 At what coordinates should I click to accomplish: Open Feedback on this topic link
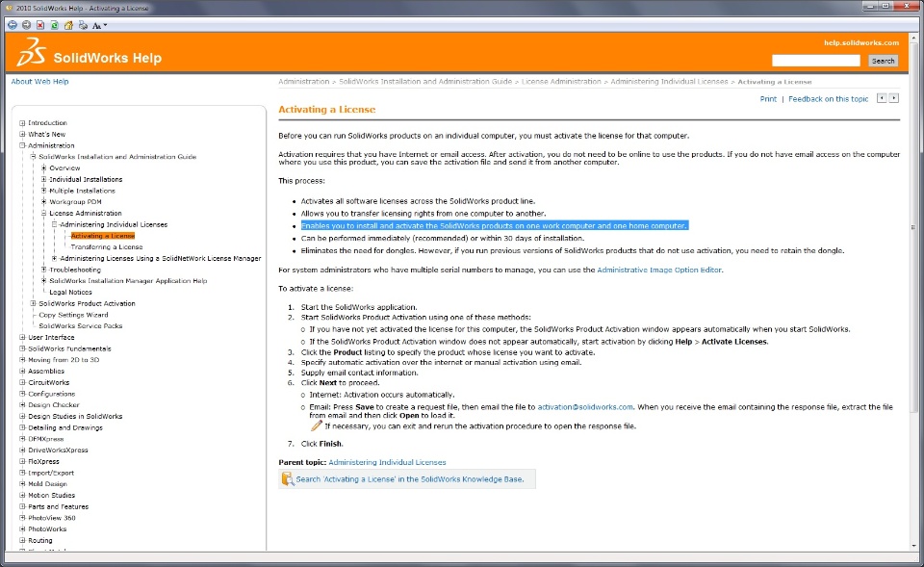(828, 99)
